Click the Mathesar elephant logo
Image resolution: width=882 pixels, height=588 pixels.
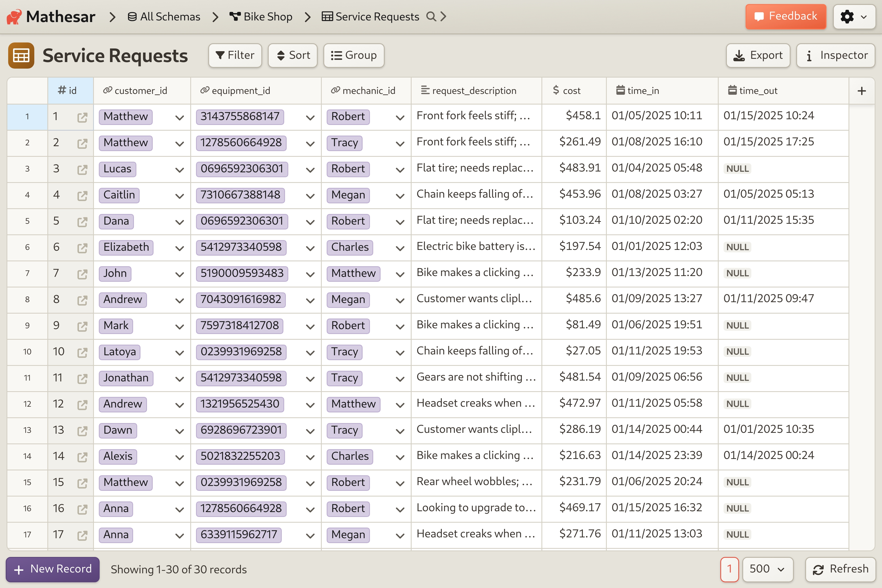coord(15,17)
